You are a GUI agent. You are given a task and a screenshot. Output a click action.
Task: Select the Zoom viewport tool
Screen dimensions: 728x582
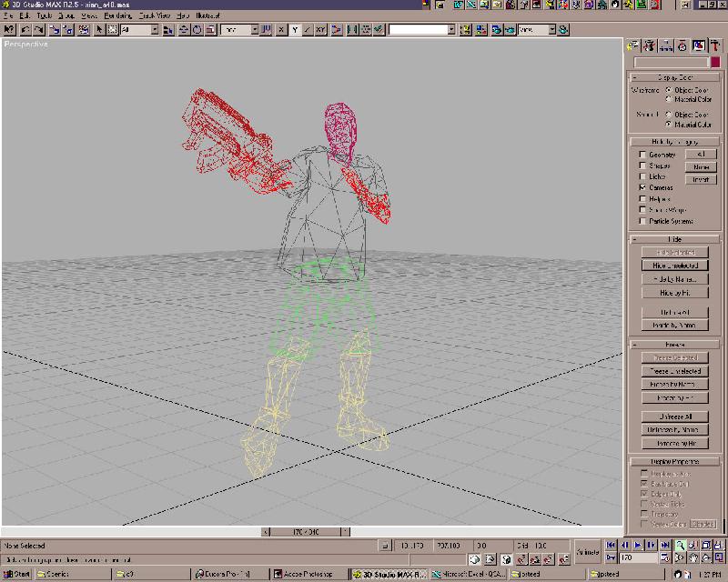point(680,545)
